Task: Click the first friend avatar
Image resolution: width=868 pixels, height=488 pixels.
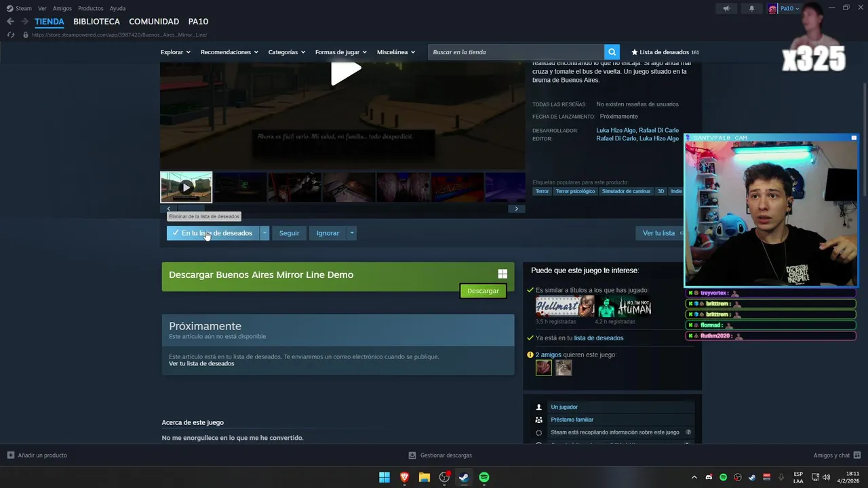Action: pyautogui.click(x=543, y=367)
